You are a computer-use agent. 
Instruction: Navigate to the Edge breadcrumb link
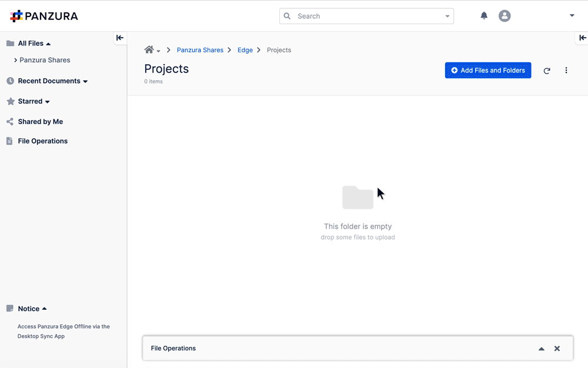[245, 50]
